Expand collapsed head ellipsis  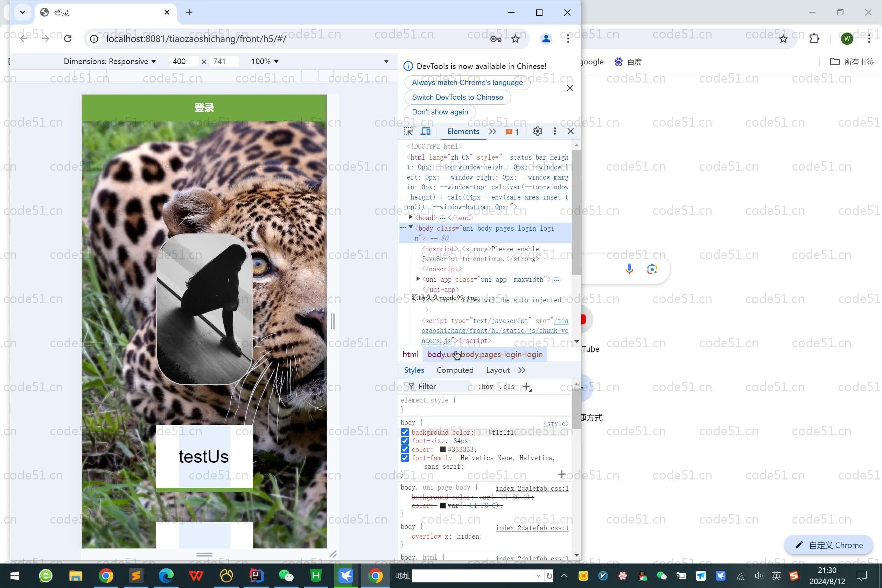(x=442, y=218)
